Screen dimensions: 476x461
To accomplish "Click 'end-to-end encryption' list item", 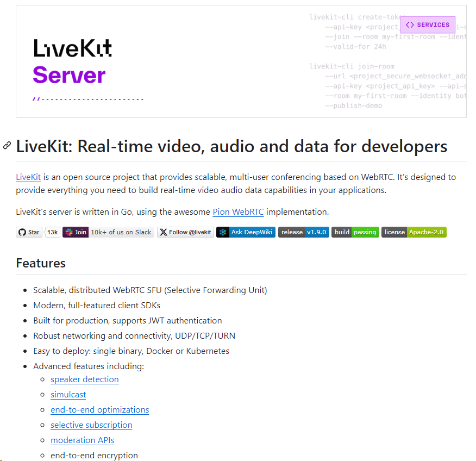I will [94, 455].
